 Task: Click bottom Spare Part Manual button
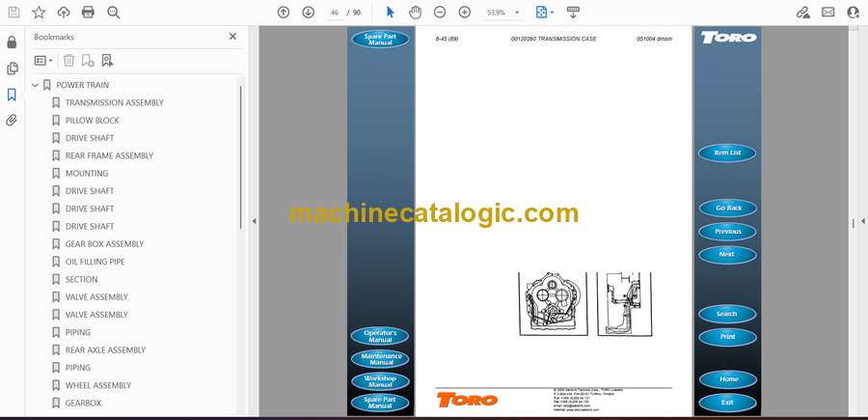point(380,403)
